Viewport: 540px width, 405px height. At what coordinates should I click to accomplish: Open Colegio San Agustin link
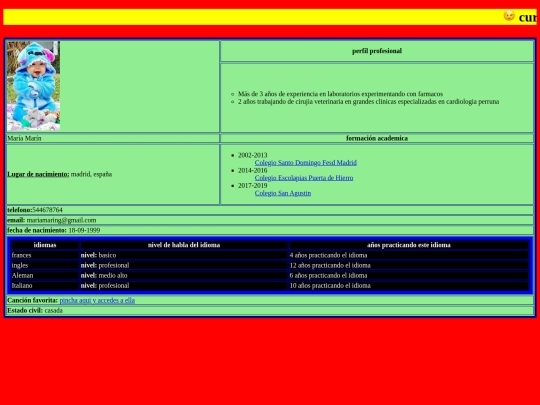(x=283, y=193)
